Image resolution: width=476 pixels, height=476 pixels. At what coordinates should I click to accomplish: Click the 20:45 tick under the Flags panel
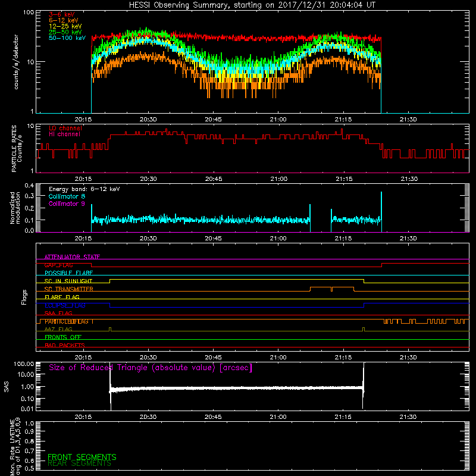coord(213,358)
